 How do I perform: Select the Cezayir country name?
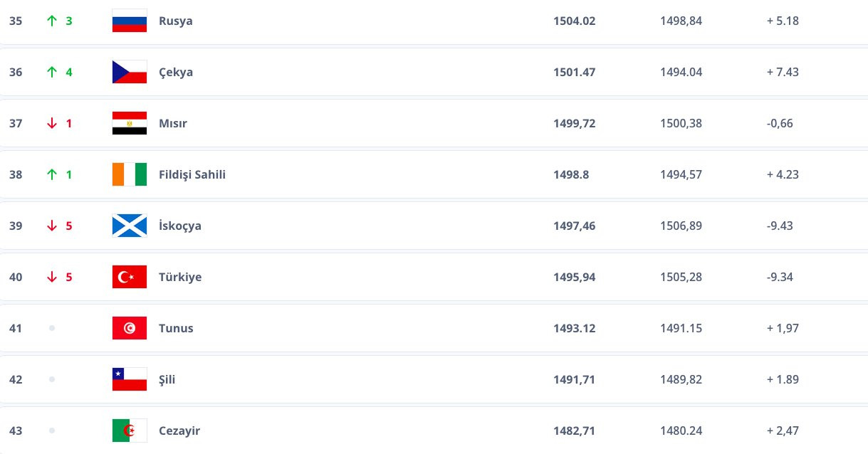tap(179, 431)
